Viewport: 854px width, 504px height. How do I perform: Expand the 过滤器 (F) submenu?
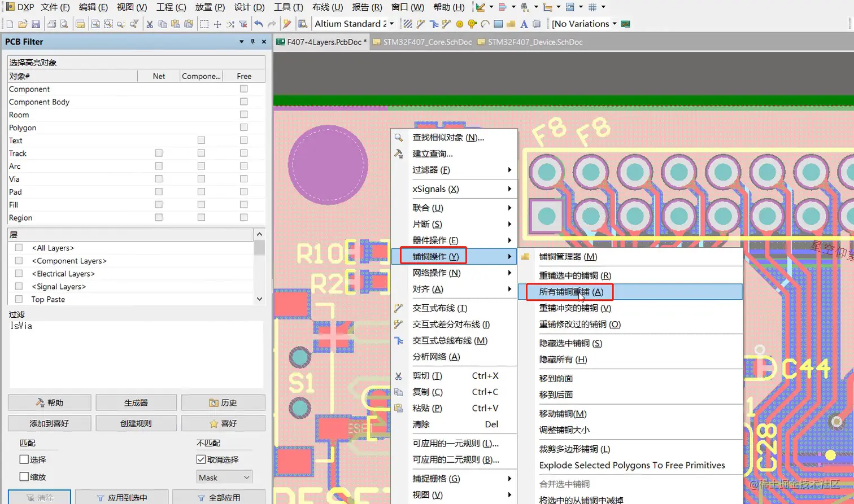454,170
